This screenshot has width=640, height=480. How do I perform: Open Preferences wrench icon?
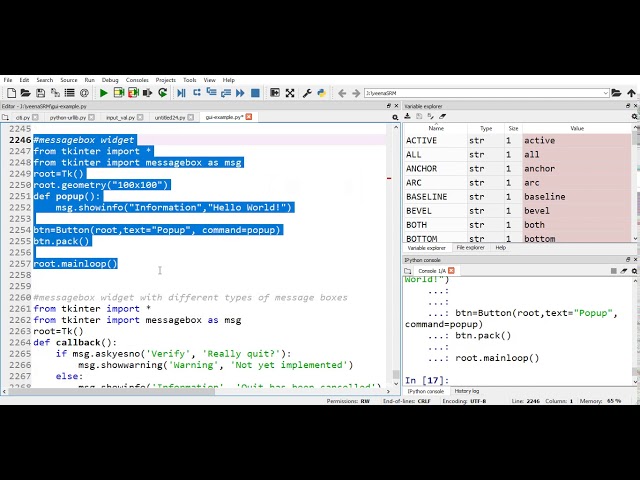[307, 93]
